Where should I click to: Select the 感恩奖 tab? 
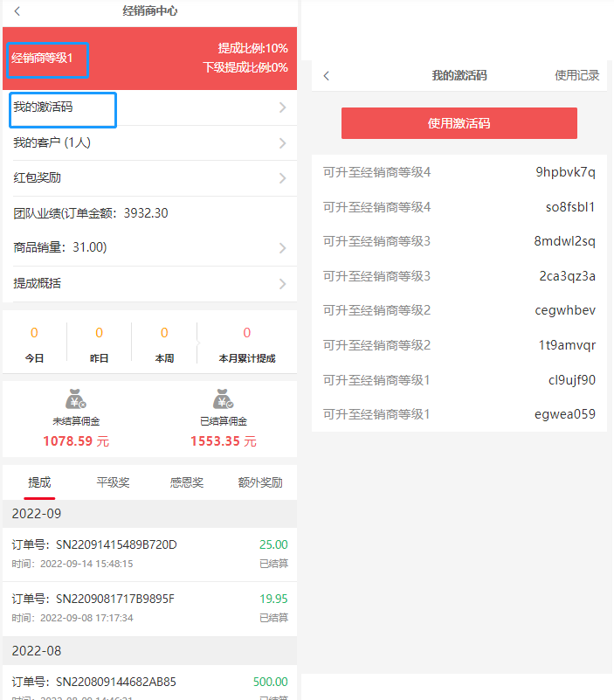pos(186,482)
